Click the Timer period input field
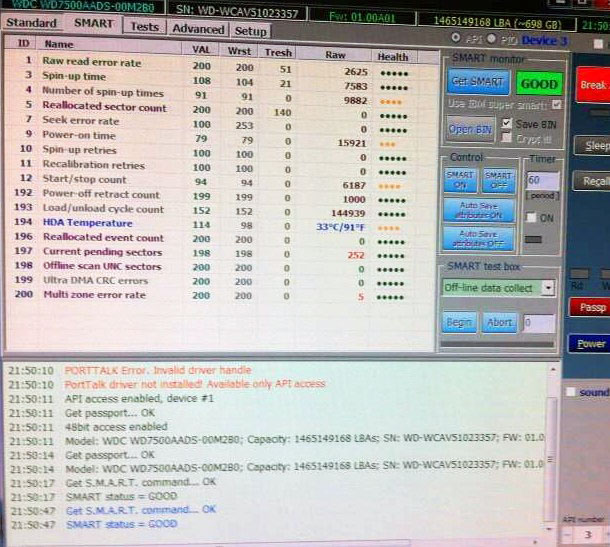 point(541,180)
